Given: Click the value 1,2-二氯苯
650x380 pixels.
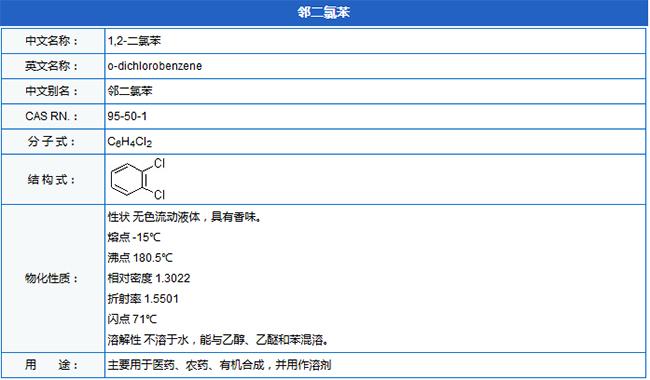Looking at the screenshot, I should (x=134, y=41).
